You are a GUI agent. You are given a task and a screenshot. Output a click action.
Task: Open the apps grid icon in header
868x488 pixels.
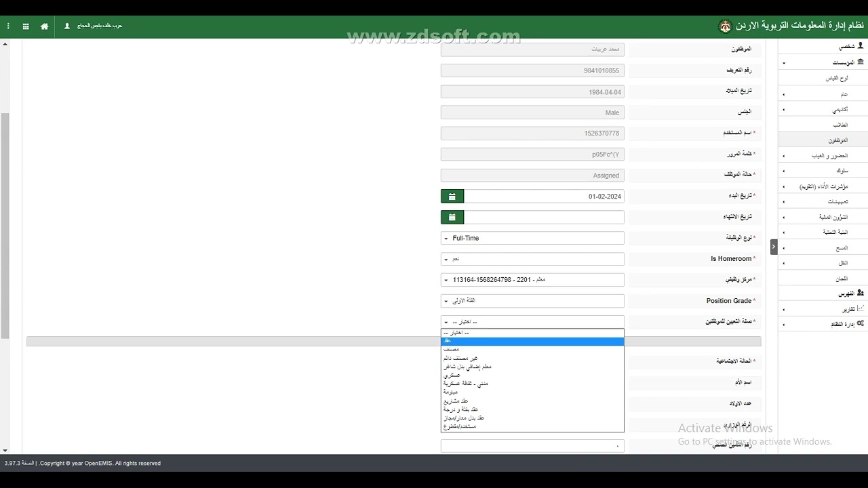tap(26, 26)
